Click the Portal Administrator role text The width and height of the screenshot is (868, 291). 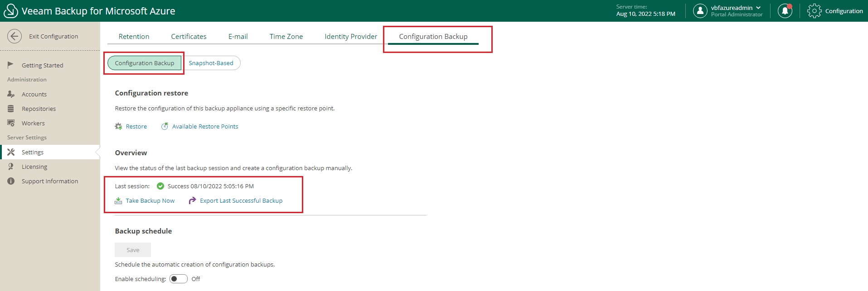click(737, 14)
